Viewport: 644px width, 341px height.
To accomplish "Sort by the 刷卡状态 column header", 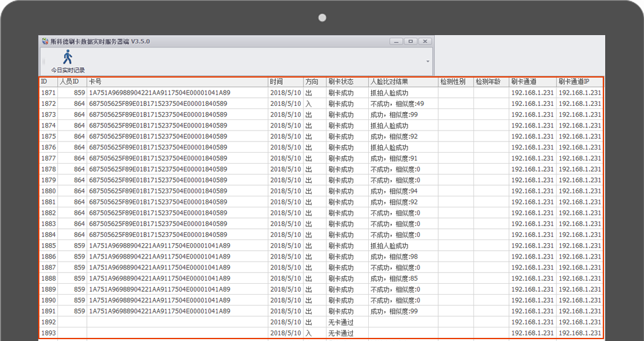I will pos(347,82).
